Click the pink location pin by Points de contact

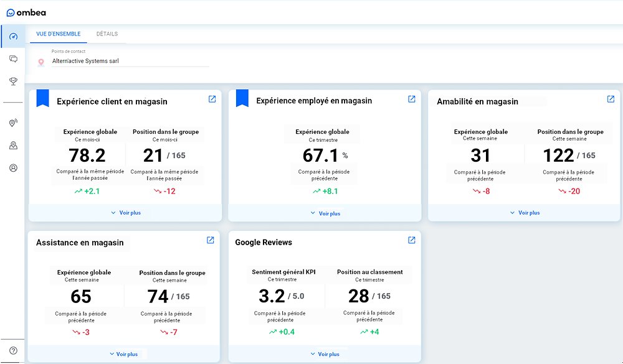[41, 62]
